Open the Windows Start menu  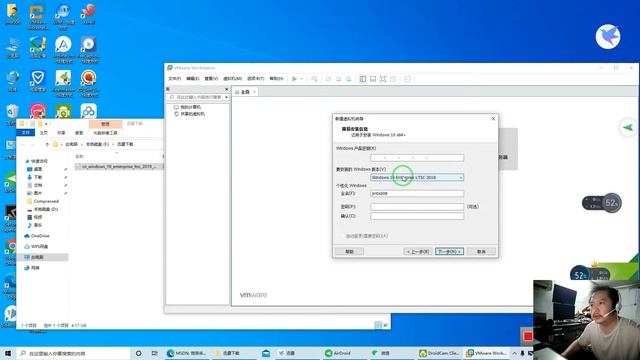[x=8, y=353]
